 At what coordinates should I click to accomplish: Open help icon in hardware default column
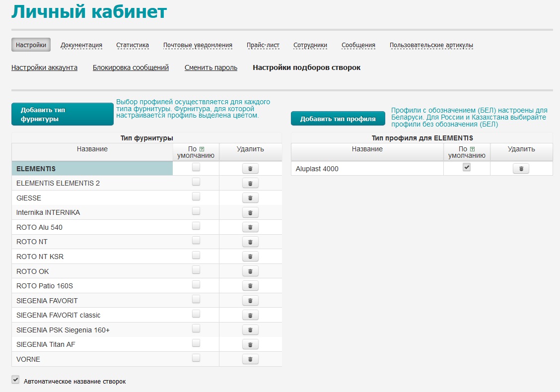tap(202, 149)
